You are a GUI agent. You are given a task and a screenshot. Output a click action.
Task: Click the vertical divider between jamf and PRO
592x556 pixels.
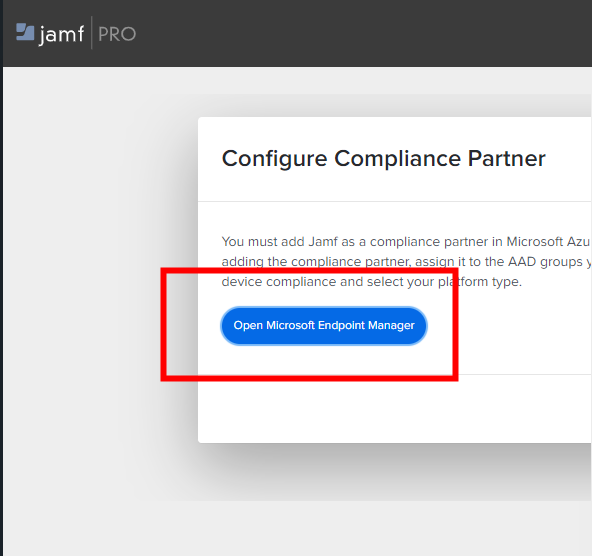(x=91, y=32)
